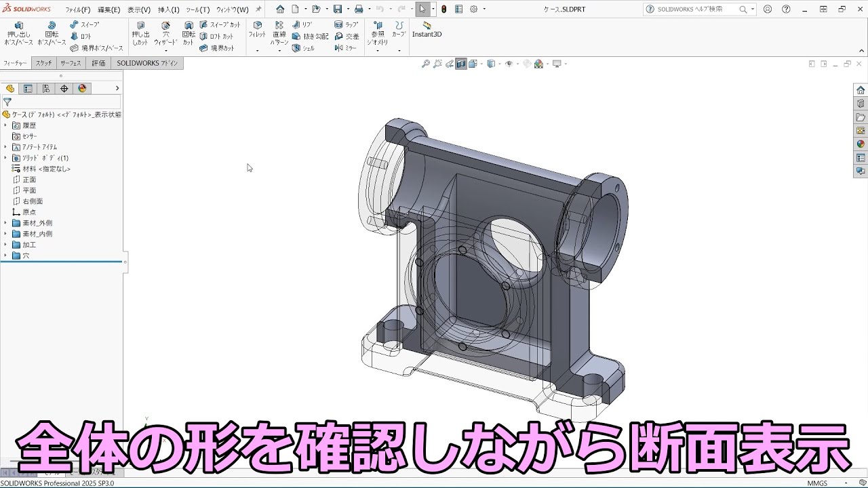Choose the 交差 intersect tool
The width and height of the screenshot is (868, 488).
tap(347, 37)
